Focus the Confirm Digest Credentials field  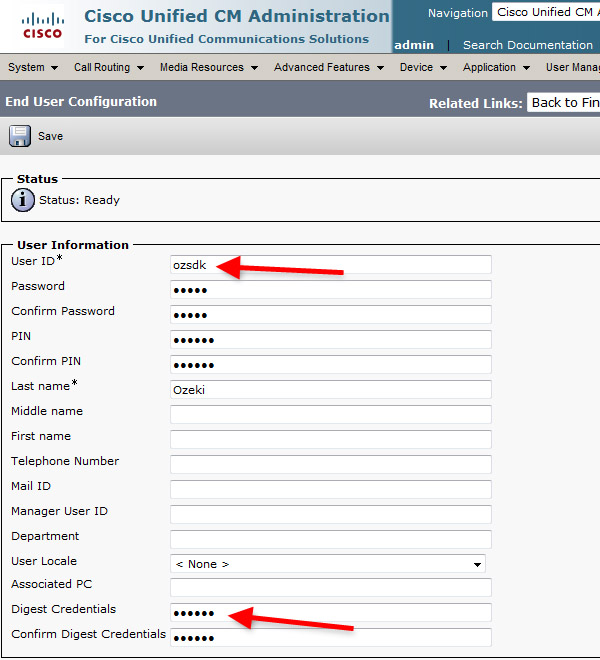click(x=331, y=638)
